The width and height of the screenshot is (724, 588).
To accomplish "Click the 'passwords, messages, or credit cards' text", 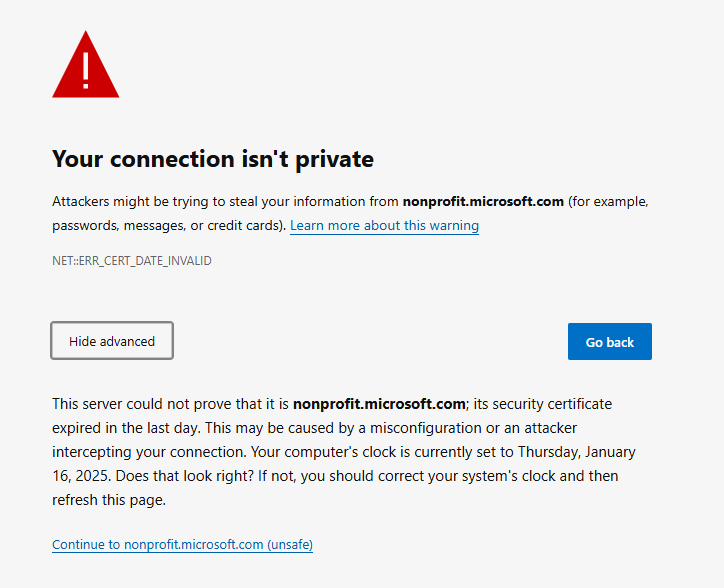I will coord(167,225).
